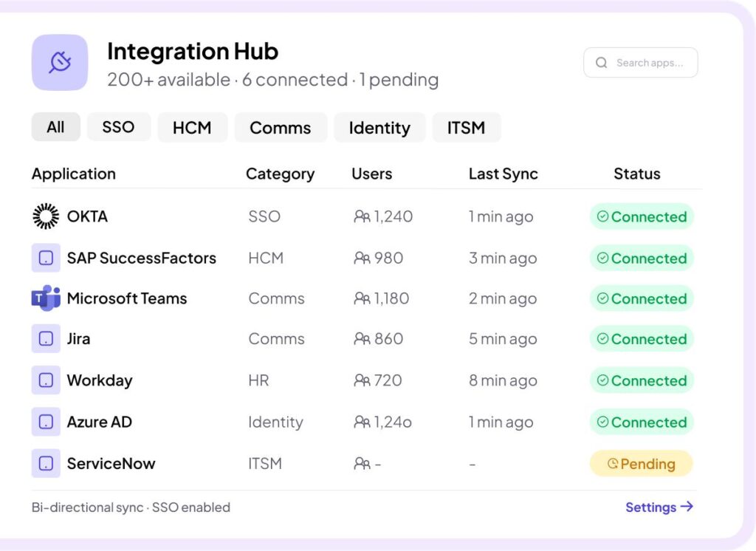The height and width of the screenshot is (551, 756).
Task: Click '200+ available' subtitle text
Action: [169, 80]
